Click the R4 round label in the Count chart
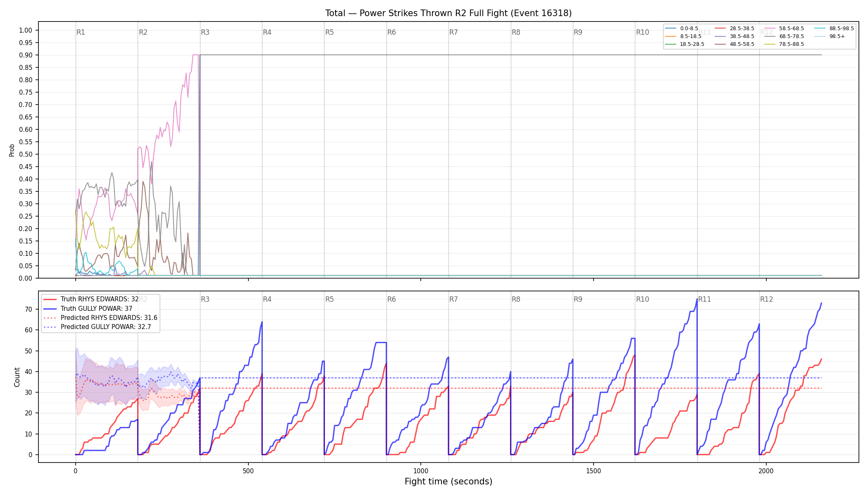 [x=267, y=299]
